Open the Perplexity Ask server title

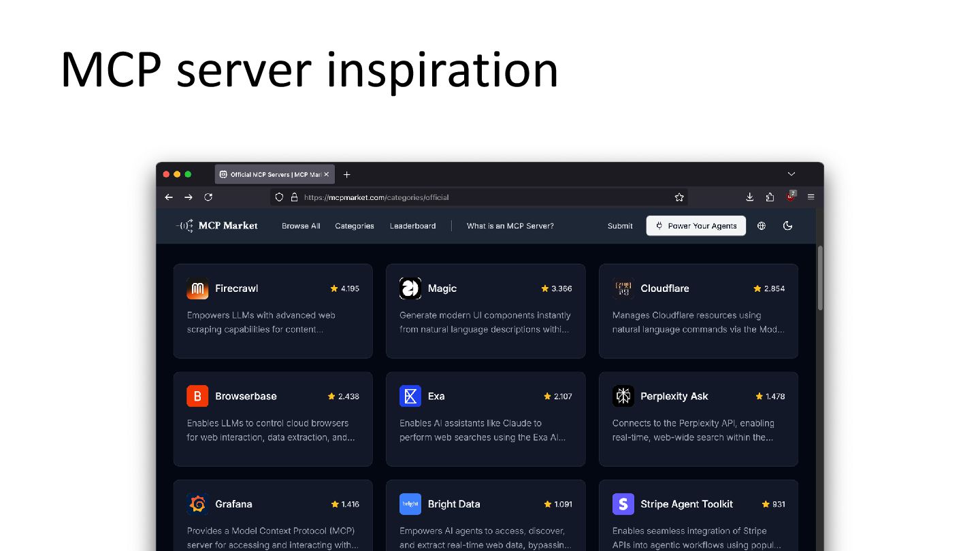(674, 396)
